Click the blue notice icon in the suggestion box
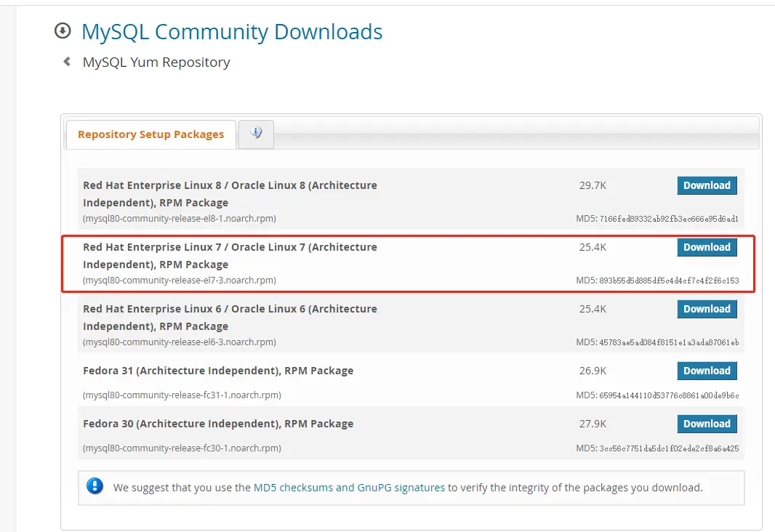This screenshot has width=775, height=532. 95,487
